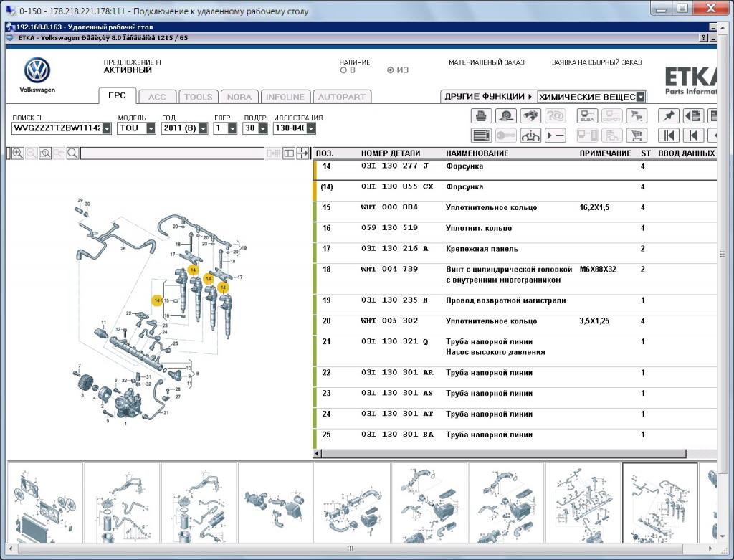
Task: Open the binoculars search tool
Action: click(x=530, y=115)
